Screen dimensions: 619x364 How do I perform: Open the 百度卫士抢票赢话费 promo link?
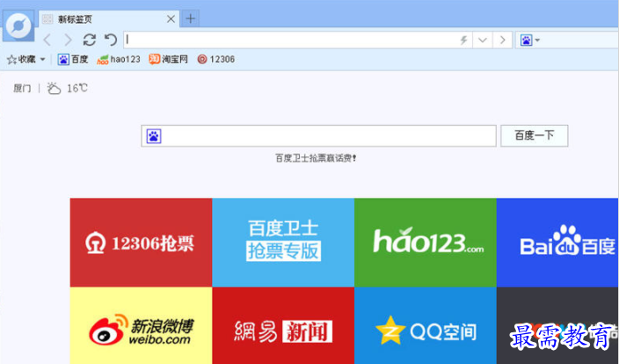coord(316,158)
